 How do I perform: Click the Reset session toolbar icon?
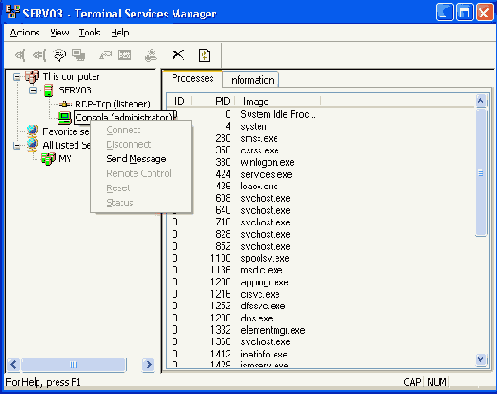click(x=105, y=55)
